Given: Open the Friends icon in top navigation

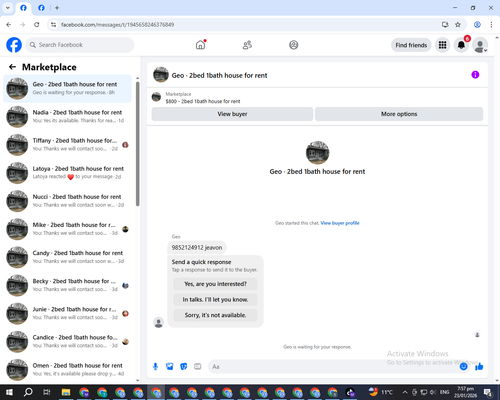Looking at the screenshot, I should coord(247,45).
